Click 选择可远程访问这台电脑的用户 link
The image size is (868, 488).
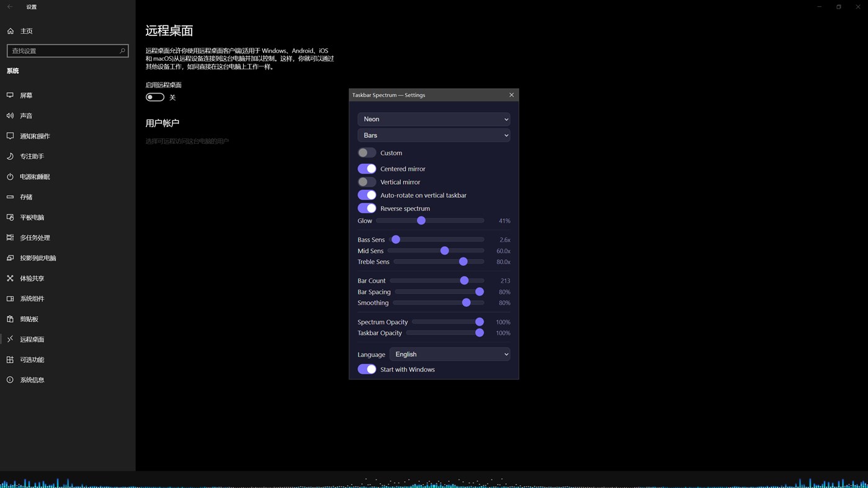pos(187,141)
